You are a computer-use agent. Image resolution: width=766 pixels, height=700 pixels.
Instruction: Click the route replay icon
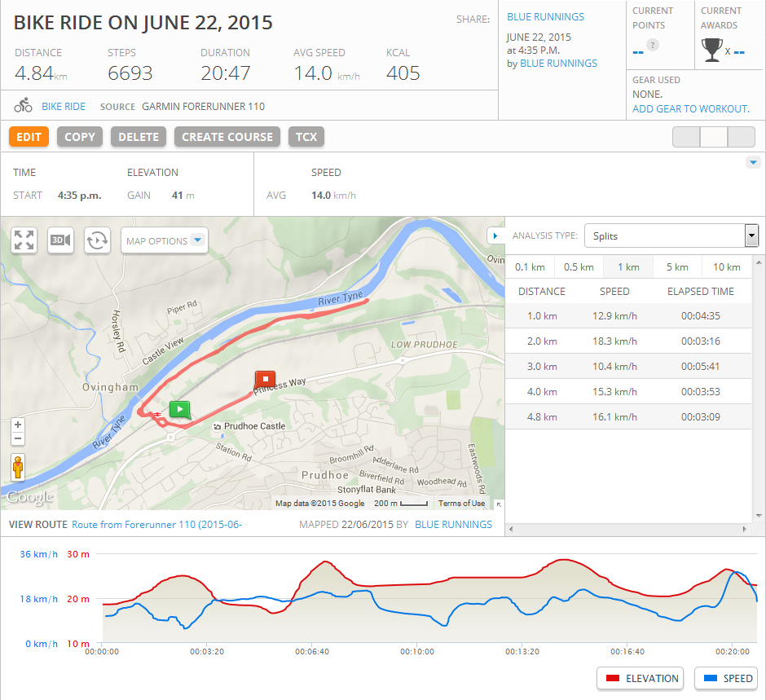pos(97,240)
